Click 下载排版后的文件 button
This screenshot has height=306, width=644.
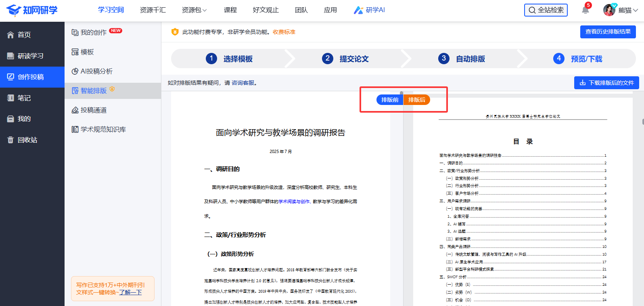[x=606, y=83]
